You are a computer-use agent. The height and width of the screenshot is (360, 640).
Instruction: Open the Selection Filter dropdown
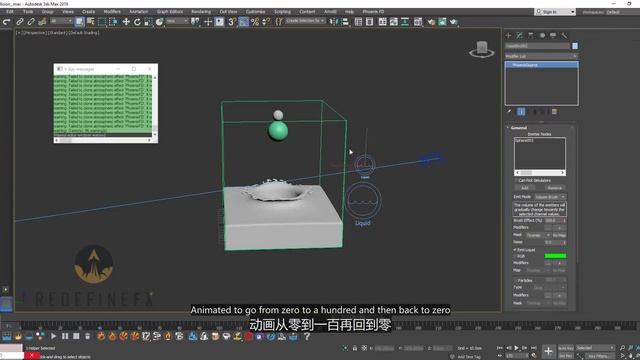[62, 21]
